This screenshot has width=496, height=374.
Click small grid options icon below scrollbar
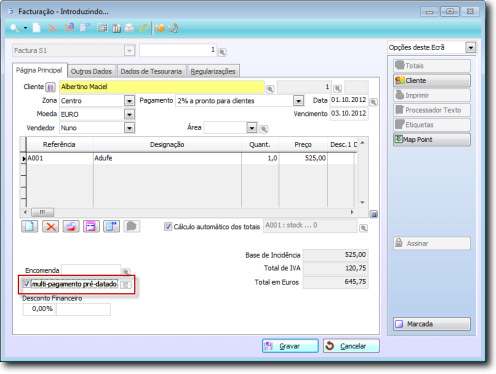click(374, 214)
